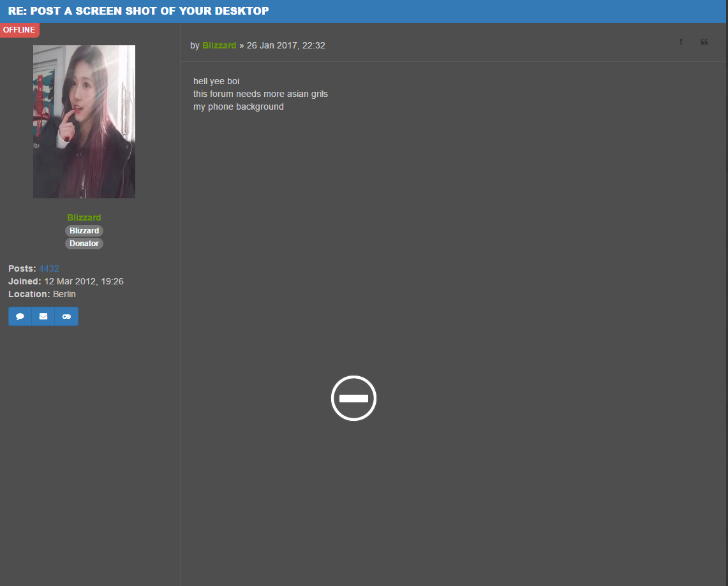Click the gamepad icon in user contact buttons
728x586 pixels.
coord(66,316)
